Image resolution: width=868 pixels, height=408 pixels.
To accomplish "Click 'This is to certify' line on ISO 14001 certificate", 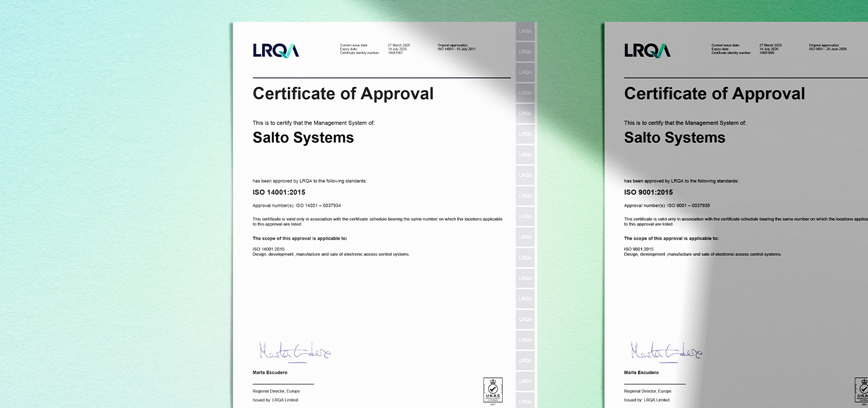I will (313, 123).
